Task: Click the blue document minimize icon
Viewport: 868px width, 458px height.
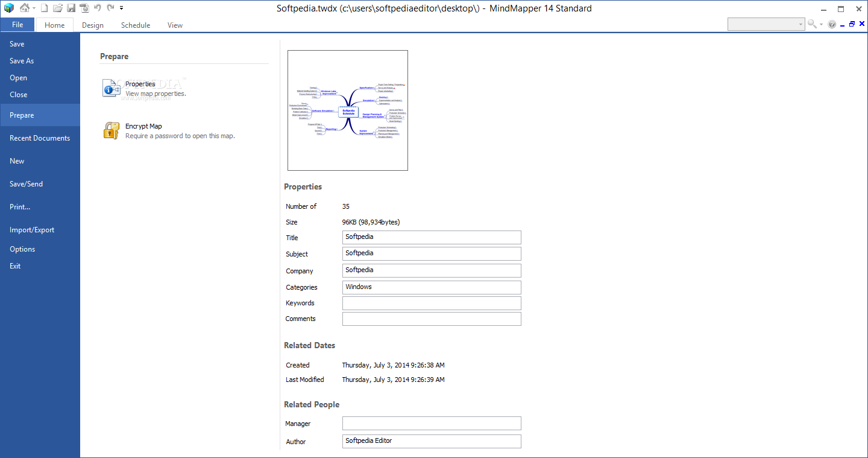Action: pos(842,24)
